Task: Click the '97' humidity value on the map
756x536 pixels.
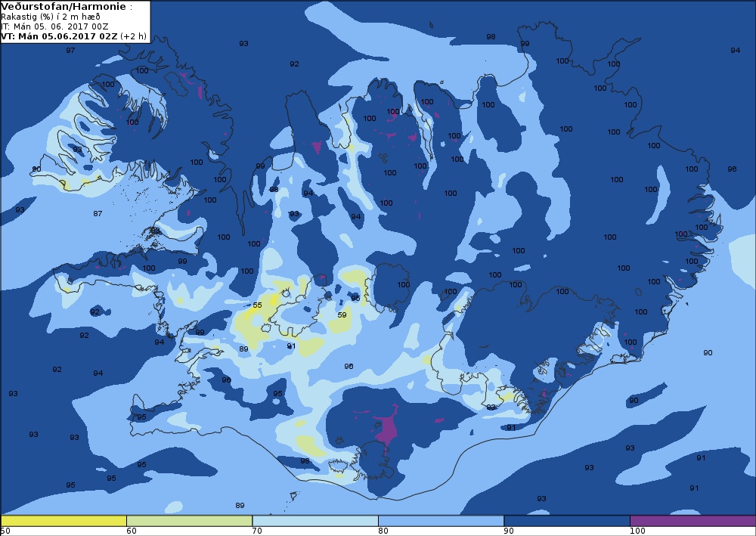Action: [70, 50]
